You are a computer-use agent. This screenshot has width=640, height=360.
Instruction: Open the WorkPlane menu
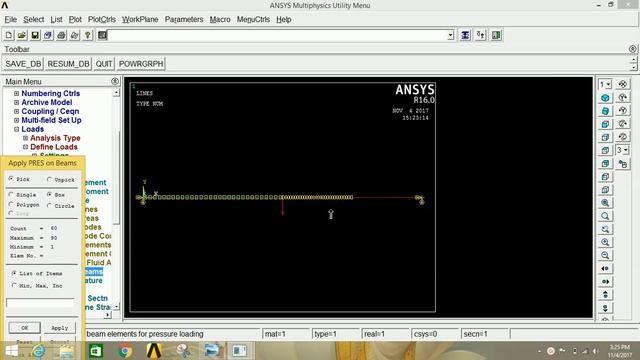[140, 20]
